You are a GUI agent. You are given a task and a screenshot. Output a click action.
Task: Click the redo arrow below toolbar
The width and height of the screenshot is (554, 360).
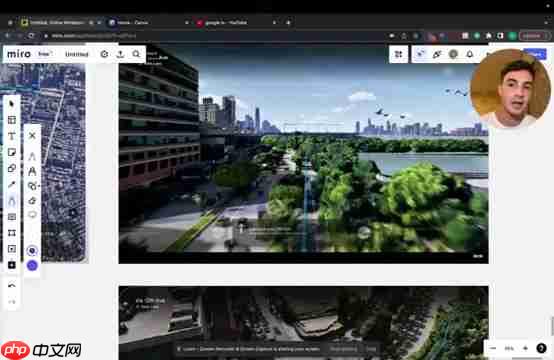(12, 302)
